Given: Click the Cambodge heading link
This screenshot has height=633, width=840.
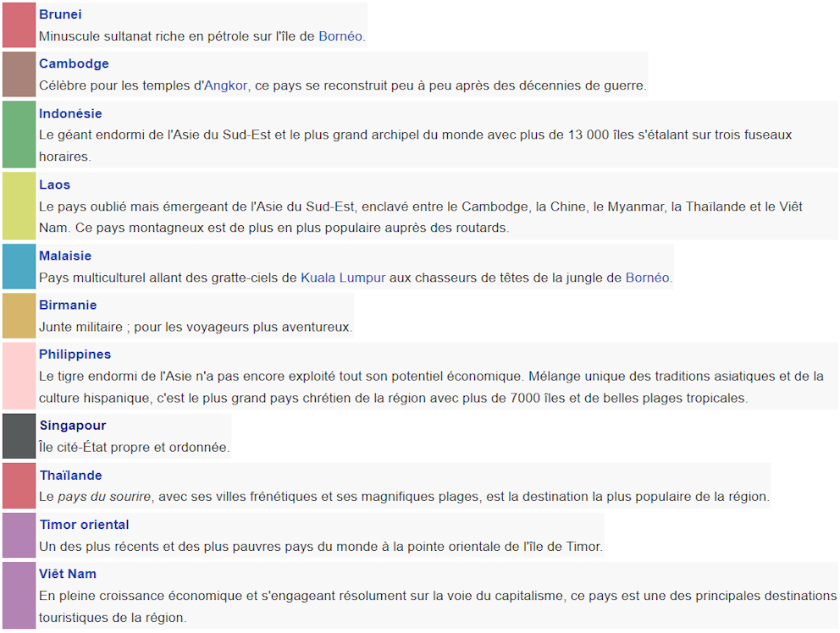Looking at the screenshot, I should tap(74, 63).
